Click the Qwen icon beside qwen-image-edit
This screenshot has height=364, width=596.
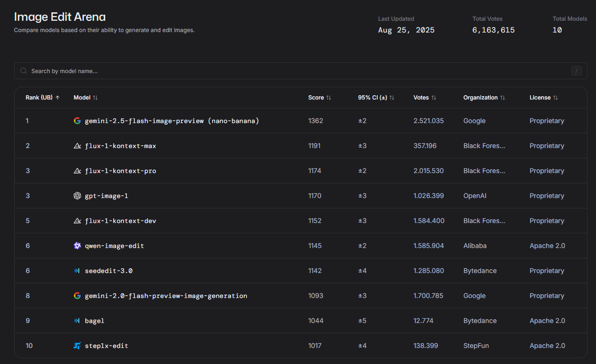(x=77, y=246)
